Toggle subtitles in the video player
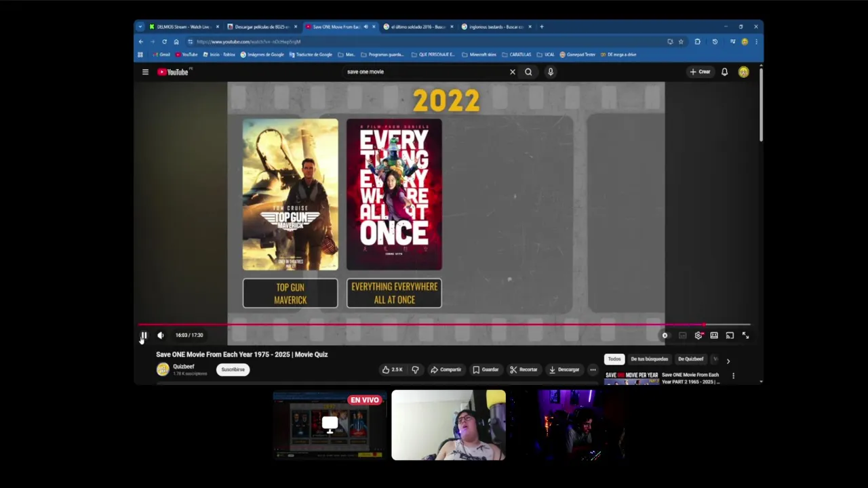The width and height of the screenshot is (868, 488). click(682, 335)
